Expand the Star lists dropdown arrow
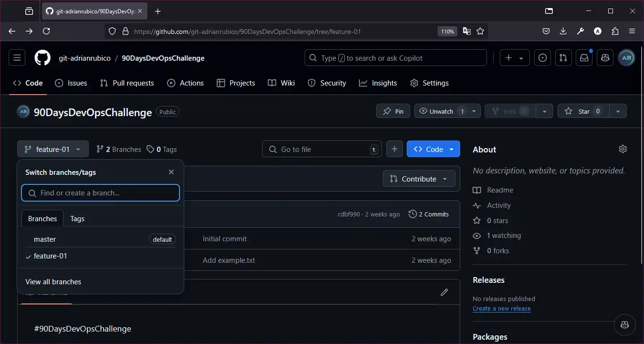644x344 pixels. [618, 111]
